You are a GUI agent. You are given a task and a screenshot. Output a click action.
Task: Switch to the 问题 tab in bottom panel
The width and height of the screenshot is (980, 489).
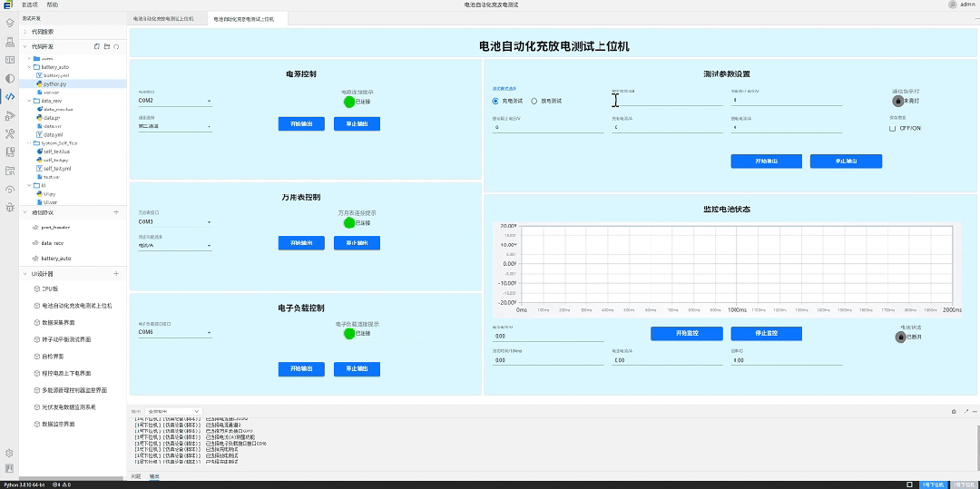click(x=135, y=476)
